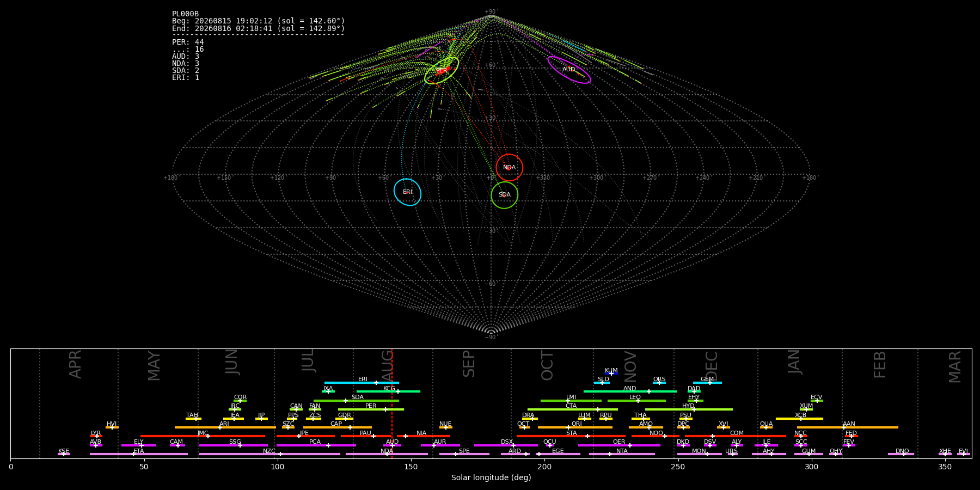This screenshot has width=980, height=490.
Task: Click the PER activity bar in timeline
Action: 371,409
